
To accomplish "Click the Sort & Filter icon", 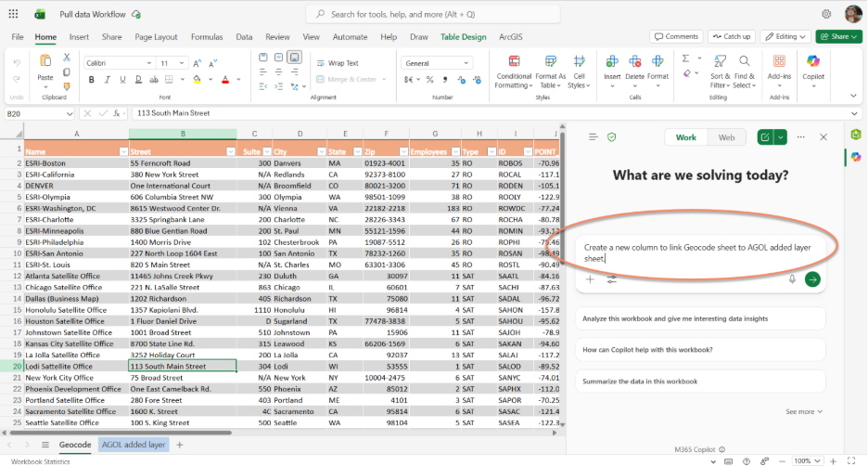I will (x=720, y=61).
